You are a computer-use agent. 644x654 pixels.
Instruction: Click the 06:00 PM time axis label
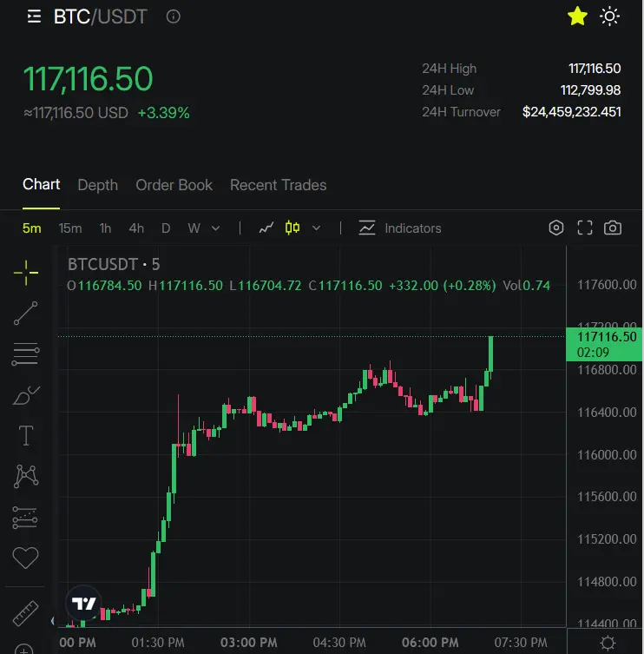click(x=430, y=643)
